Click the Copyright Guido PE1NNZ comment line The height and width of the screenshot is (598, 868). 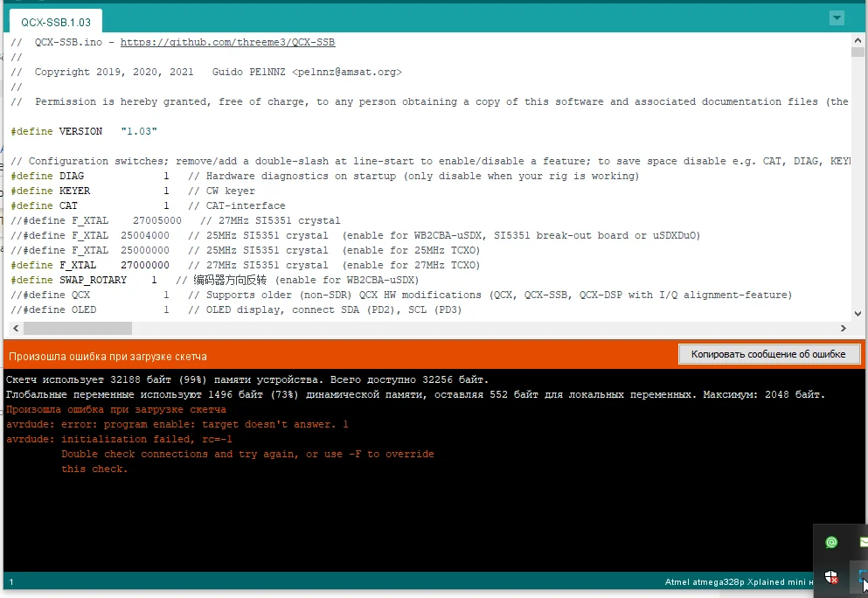[x=206, y=72]
